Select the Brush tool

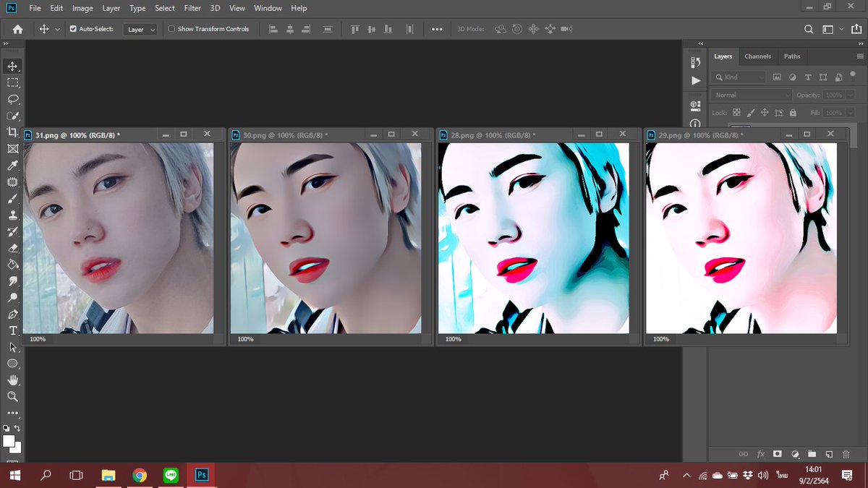(x=12, y=199)
